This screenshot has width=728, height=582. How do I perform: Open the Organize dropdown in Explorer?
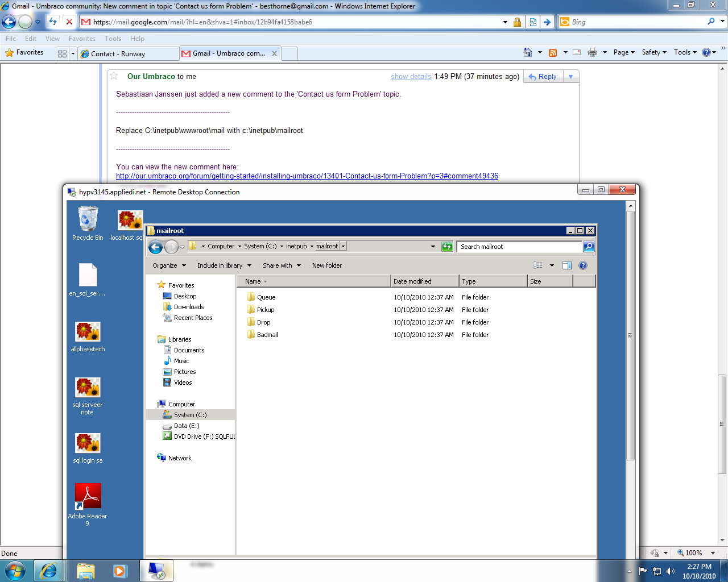169,265
